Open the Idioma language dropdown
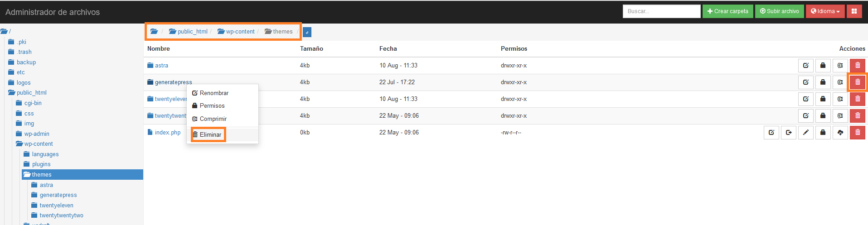The height and width of the screenshot is (225, 868). pyautogui.click(x=825, y=11)
